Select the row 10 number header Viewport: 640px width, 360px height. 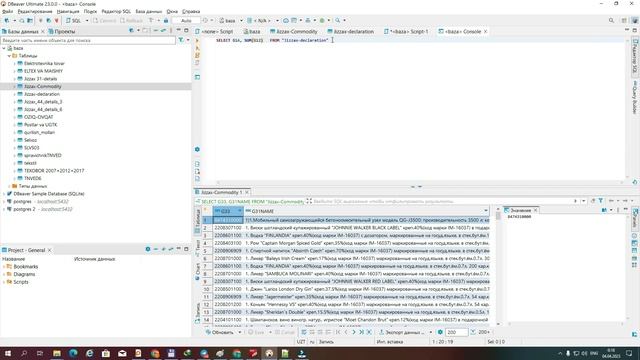click(x=207, y=289)
